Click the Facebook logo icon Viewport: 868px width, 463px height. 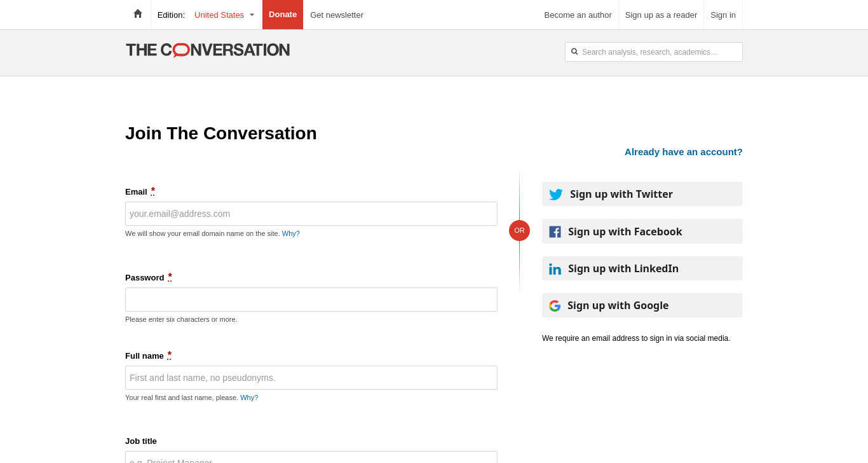[x=555, y=231]
